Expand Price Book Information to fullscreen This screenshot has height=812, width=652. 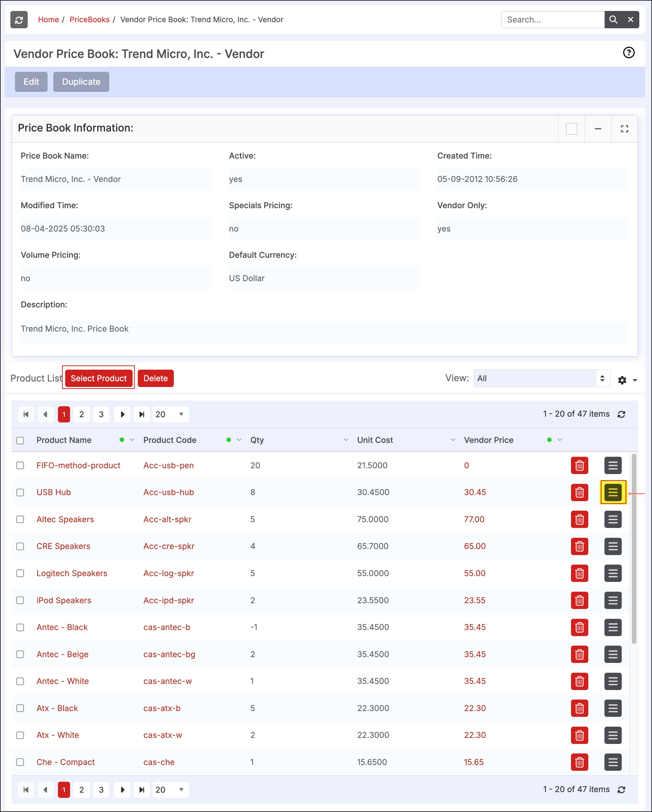pos(625,129)
